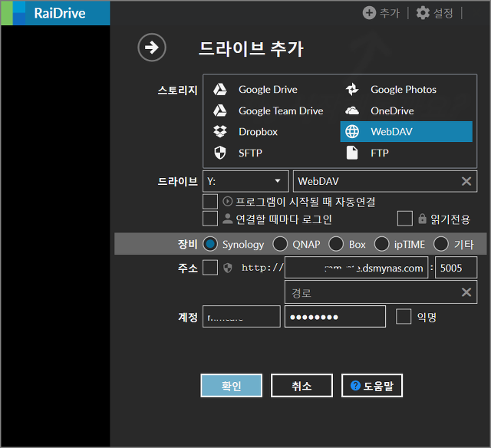Click the question mark icon on 도움말

355,385
